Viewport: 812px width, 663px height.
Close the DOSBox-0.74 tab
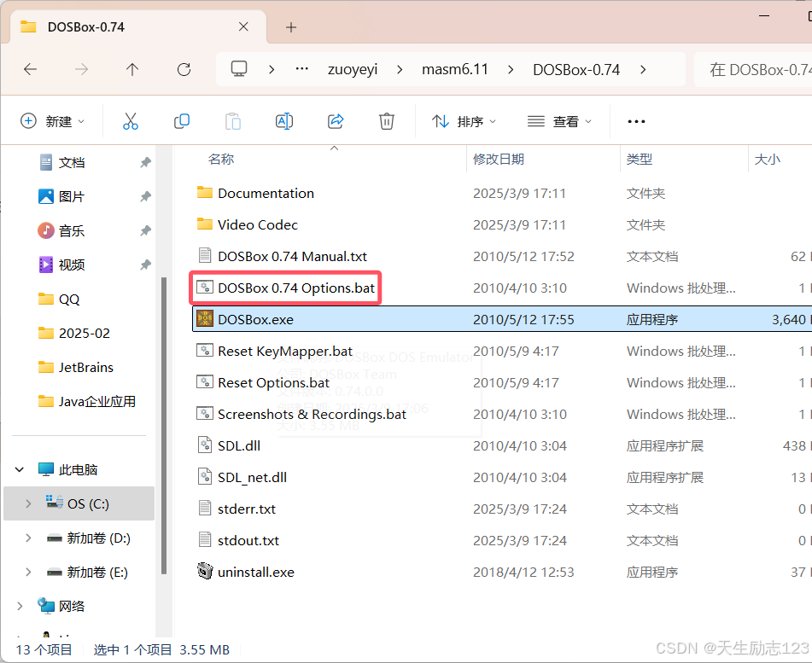(243, 27)
